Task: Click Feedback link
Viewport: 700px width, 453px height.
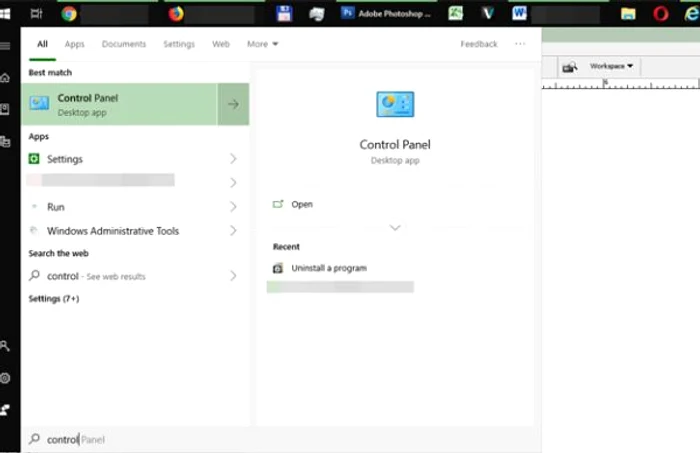Action: (479, 44)
